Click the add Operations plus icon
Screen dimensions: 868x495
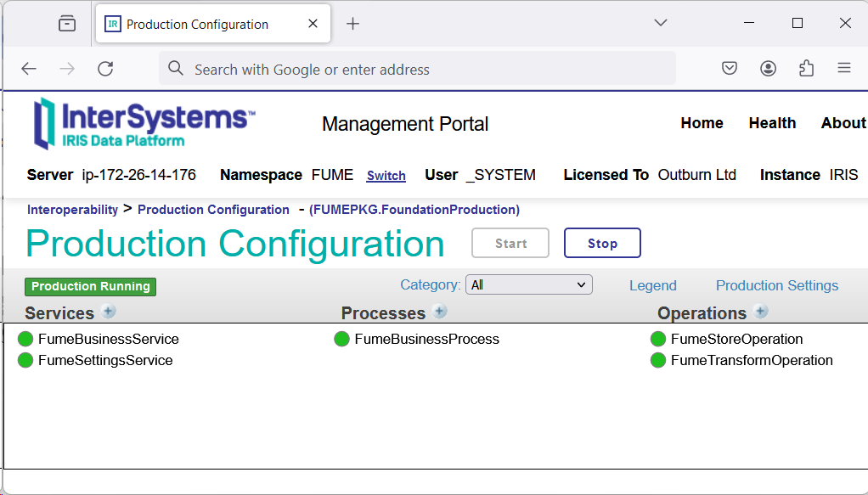[760, 312]
